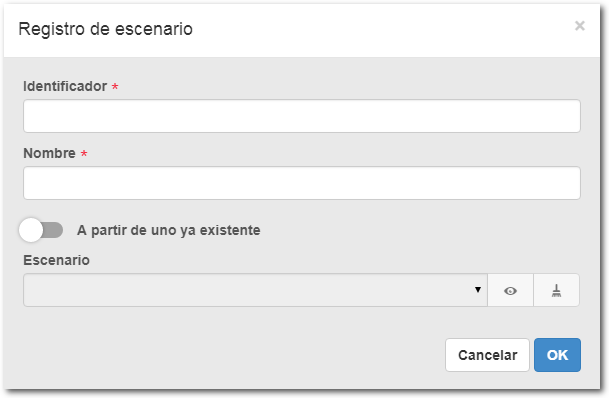Enable the 'A partir de uno ya existente' switch

41,230
